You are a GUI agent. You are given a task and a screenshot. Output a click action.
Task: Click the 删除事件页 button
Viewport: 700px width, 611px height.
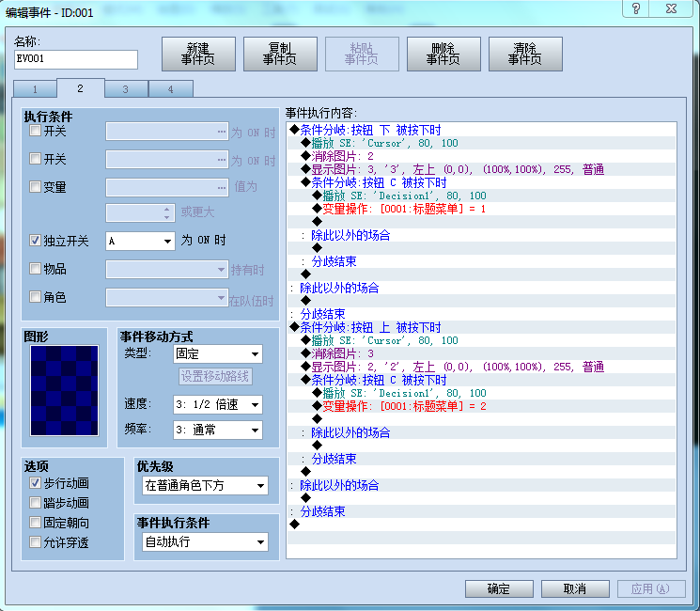click(x=443, y=54)
